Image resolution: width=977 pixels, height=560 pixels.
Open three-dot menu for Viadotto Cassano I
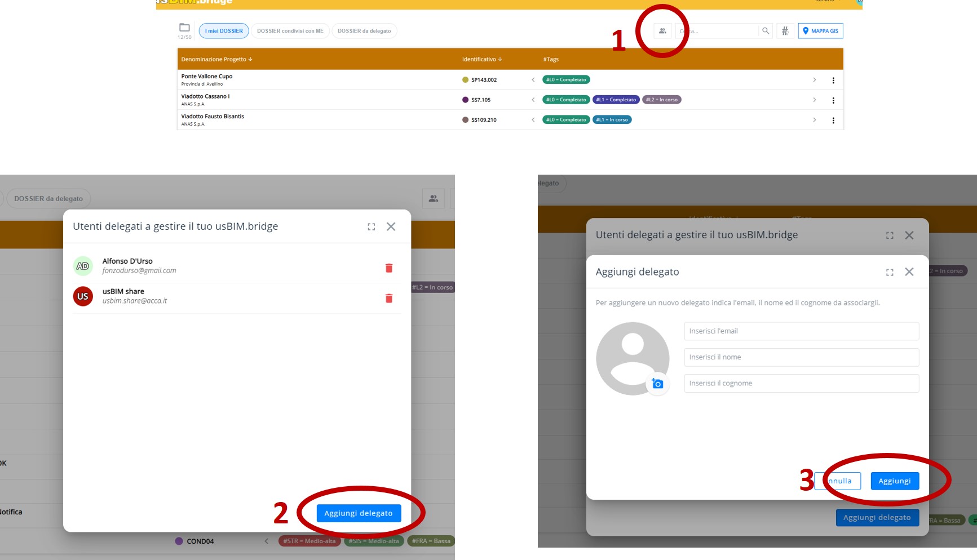(x=833, y=100)
